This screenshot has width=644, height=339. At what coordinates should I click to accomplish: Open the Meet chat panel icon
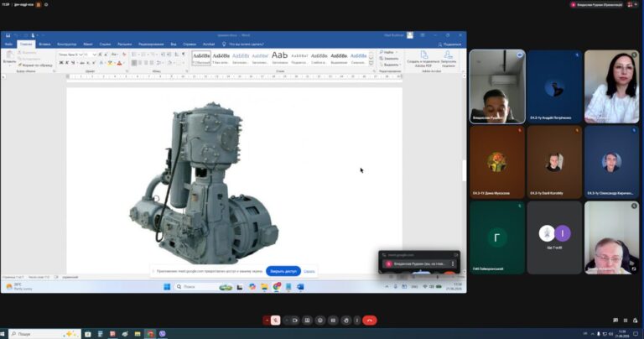(615, 320)
